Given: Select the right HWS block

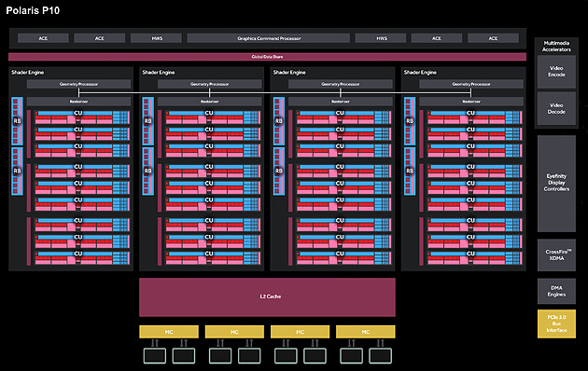Looking at the screenshot, I should coord(381,38).
